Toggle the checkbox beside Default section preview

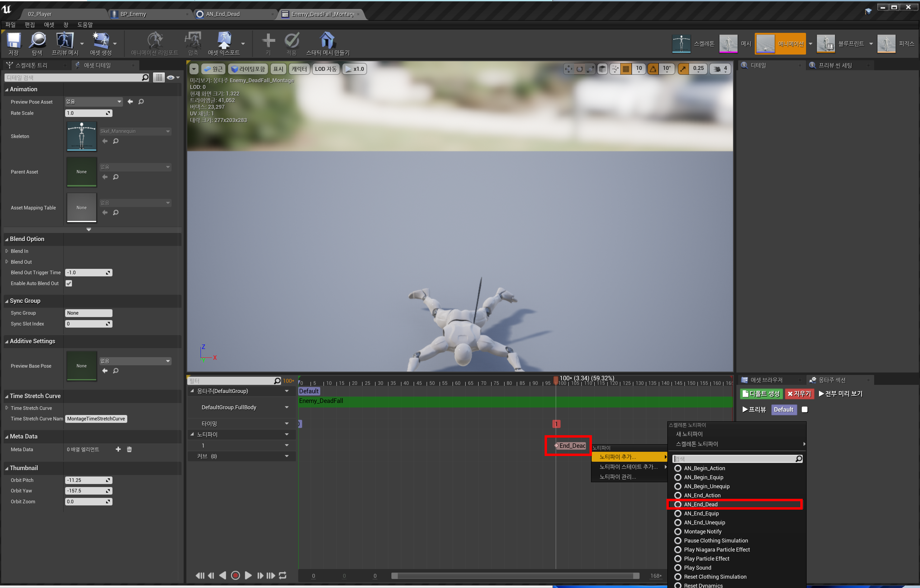tap(805, 409)
